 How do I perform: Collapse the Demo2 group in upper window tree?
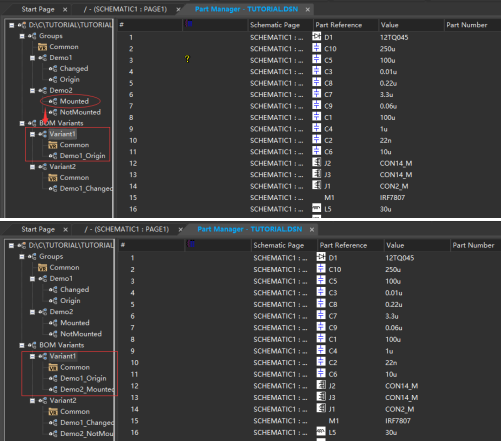click(x=32, y=91)
